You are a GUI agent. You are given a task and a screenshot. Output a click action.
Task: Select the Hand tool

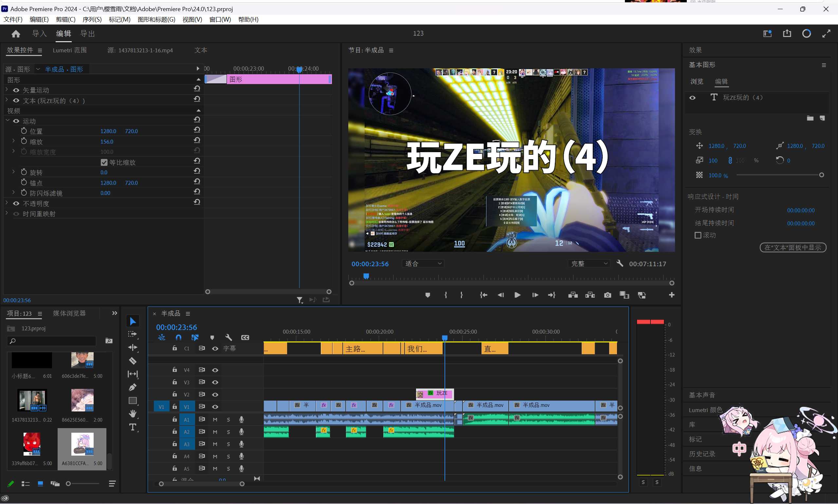point(133,414)
